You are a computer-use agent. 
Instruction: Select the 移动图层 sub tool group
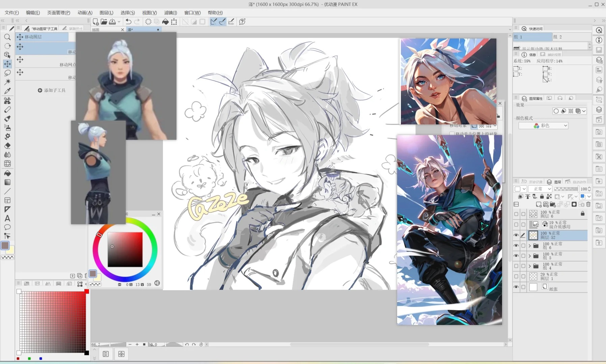tap(42, 37)
